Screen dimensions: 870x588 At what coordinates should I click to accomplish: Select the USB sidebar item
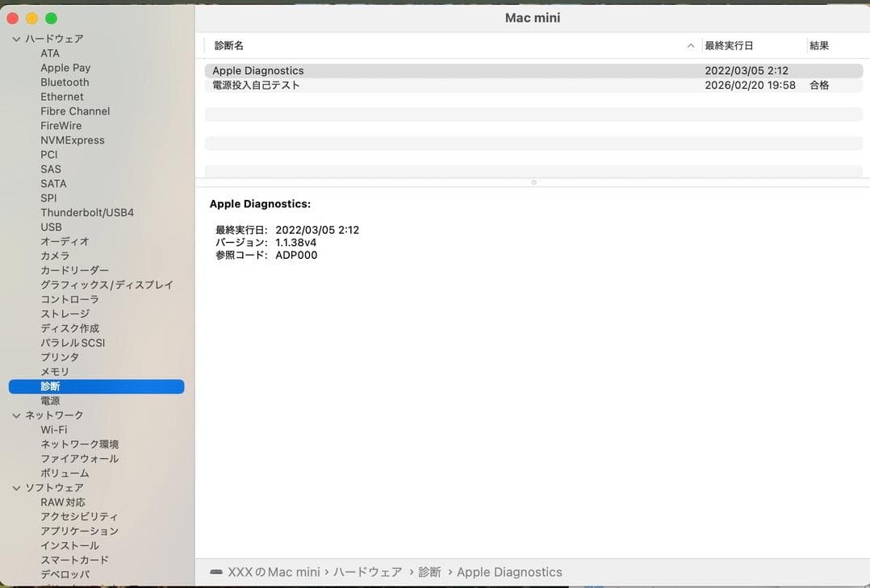pyautogui.click(x=51, y=227)
